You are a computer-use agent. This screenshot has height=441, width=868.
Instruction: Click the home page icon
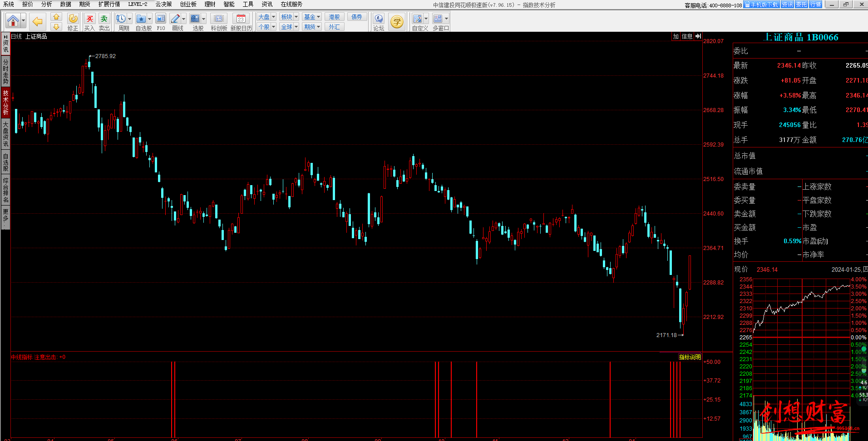(13, 21)
